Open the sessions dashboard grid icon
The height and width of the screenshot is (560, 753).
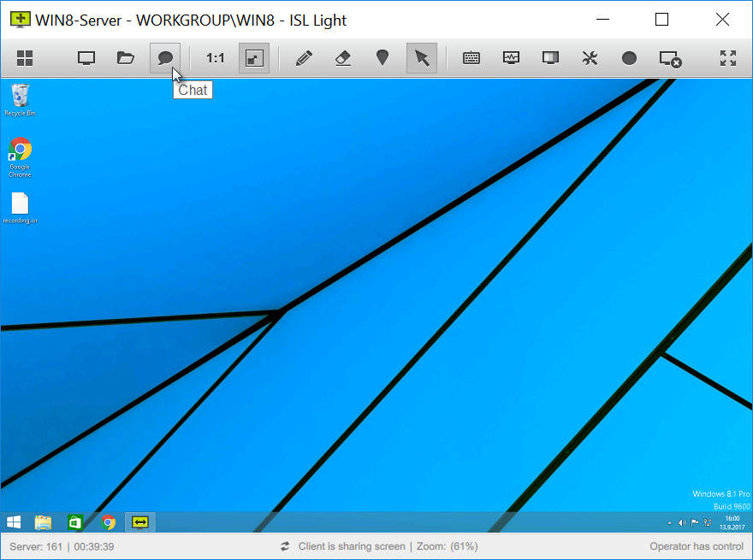pos(25,58)
